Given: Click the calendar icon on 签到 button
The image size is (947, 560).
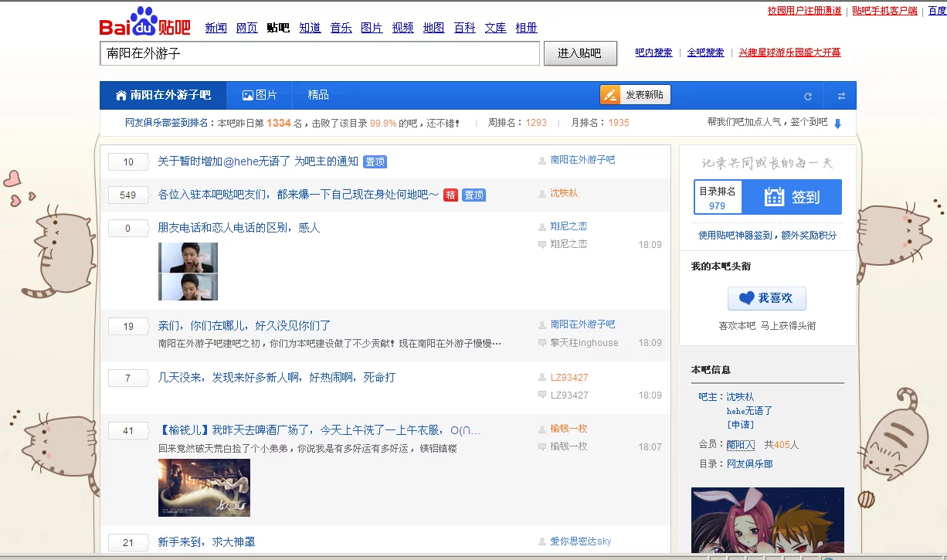Looking at the screenshot, I should 774,197.
